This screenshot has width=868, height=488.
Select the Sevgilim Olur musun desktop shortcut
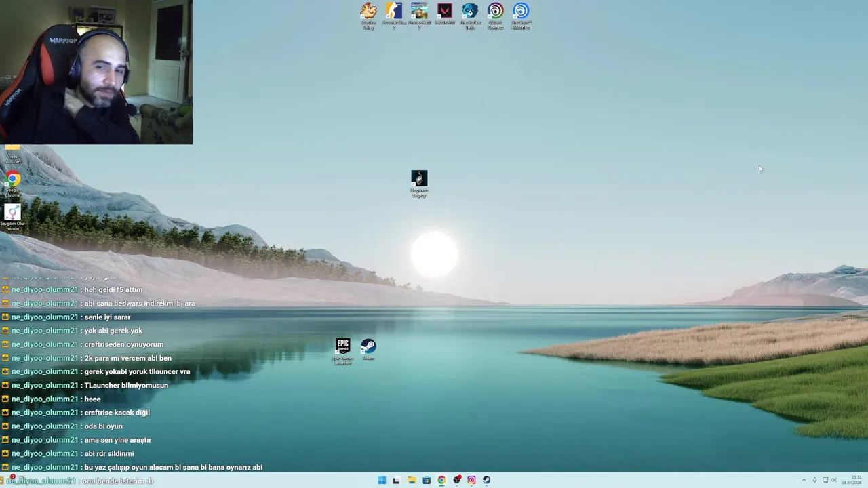coord(12,218)
